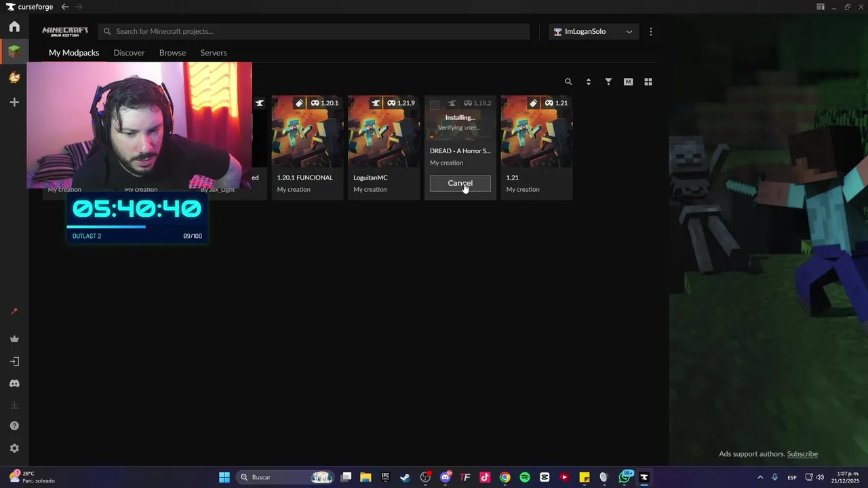868x488 pixels.
Task: Open the Steam taskbar icon
Action: pos(405,477)
